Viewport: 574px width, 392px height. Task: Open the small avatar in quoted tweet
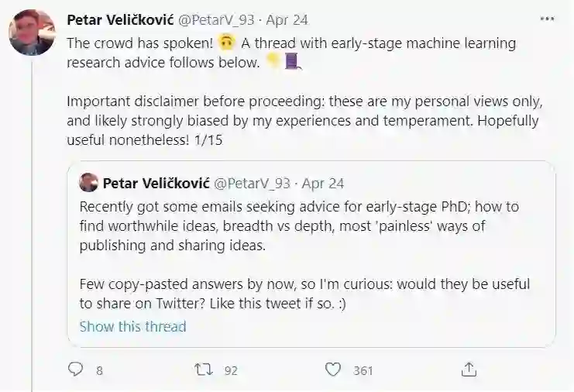click(88, 184)
